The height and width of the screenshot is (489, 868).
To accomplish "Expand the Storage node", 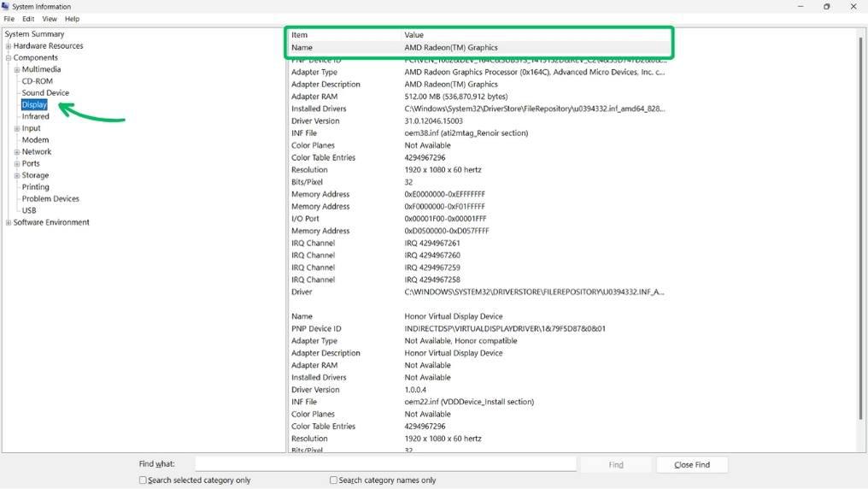I will tap(16, 175).
